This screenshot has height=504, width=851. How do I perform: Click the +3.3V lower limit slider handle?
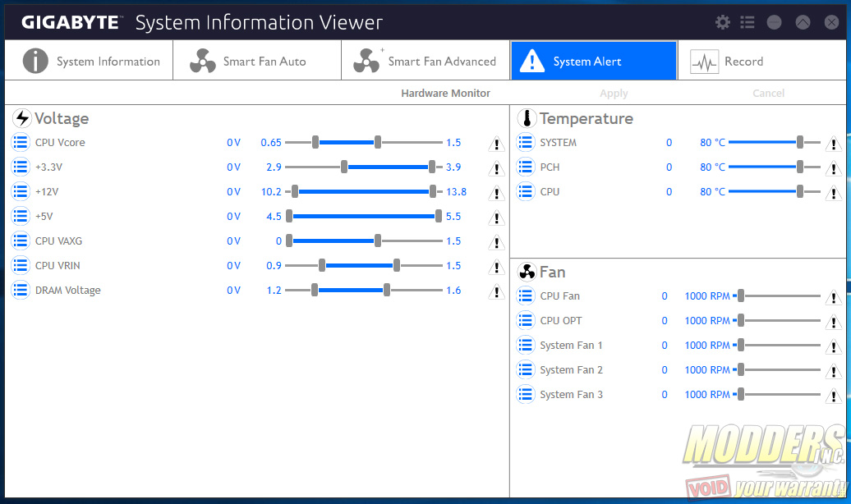pyautogui.click(x=344, y=167)
